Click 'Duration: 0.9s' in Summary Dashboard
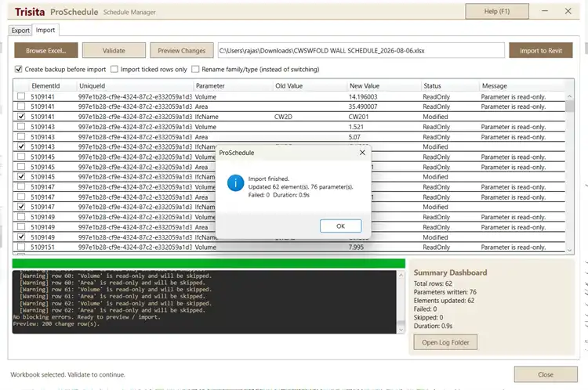This screenshot has height=390, width=588. [433, 326]
